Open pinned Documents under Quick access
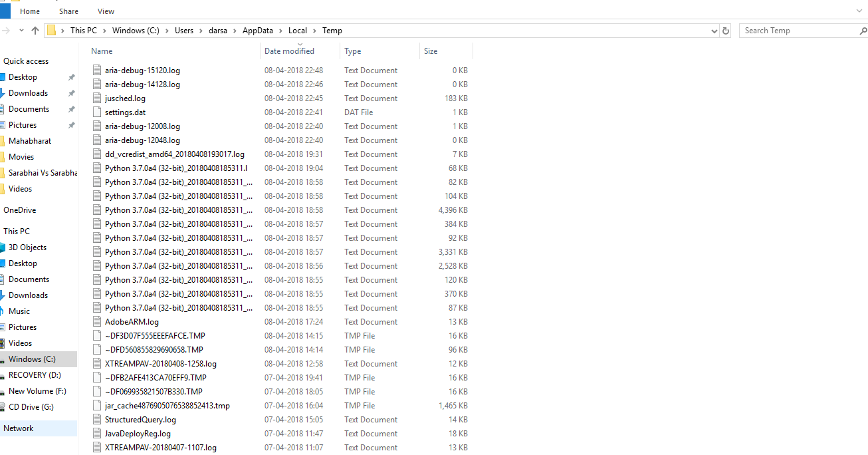 (x=29, y=109)
